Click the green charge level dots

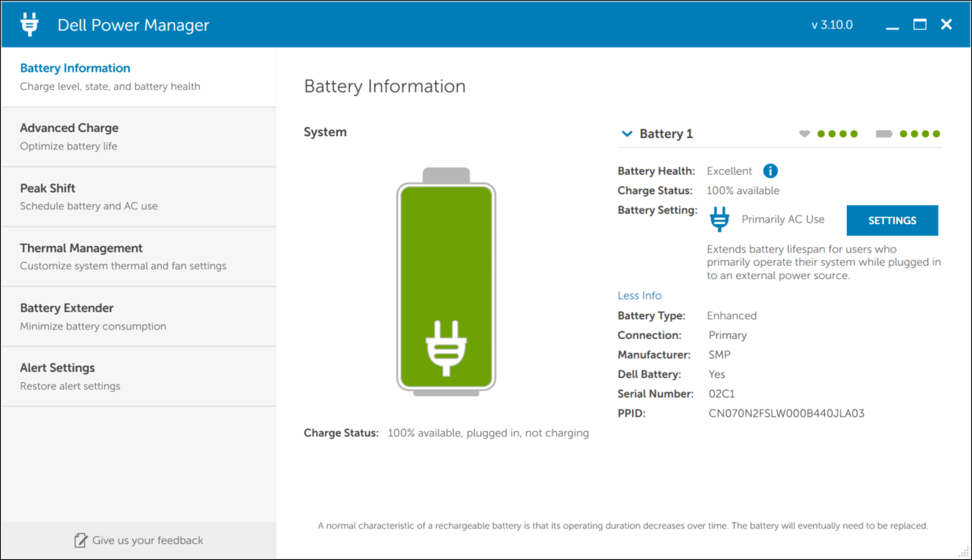tap(921, 134)
